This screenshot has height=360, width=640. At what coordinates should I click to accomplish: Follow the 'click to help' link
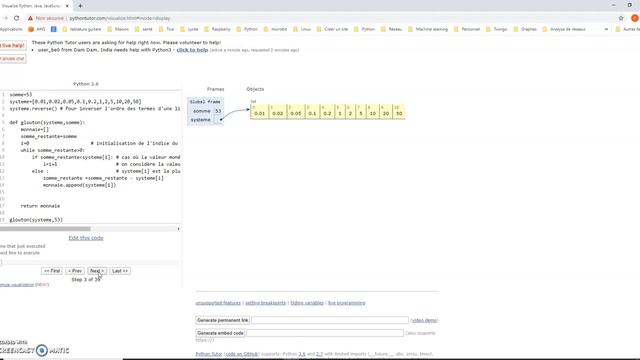[x=192, y=50]
